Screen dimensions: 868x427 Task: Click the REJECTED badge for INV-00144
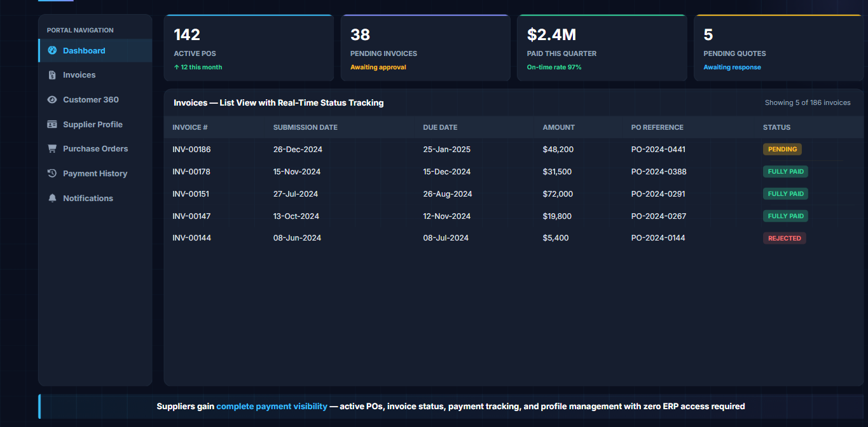[784, 238]
